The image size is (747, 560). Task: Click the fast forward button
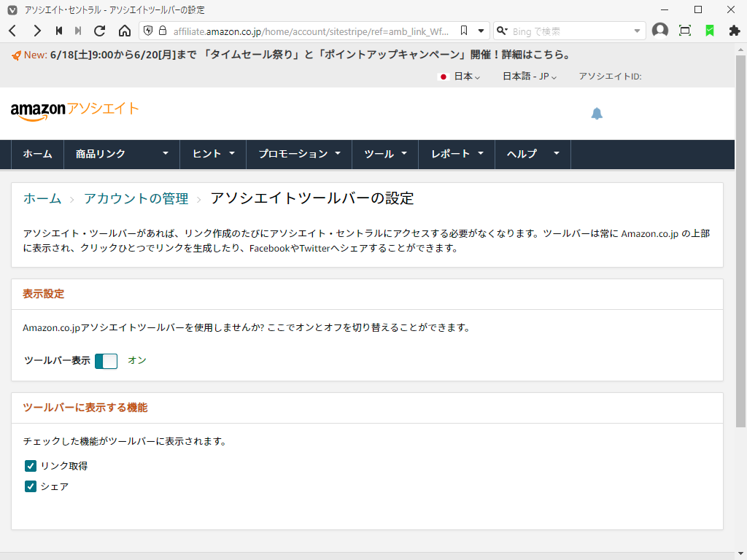pos(78,31)
